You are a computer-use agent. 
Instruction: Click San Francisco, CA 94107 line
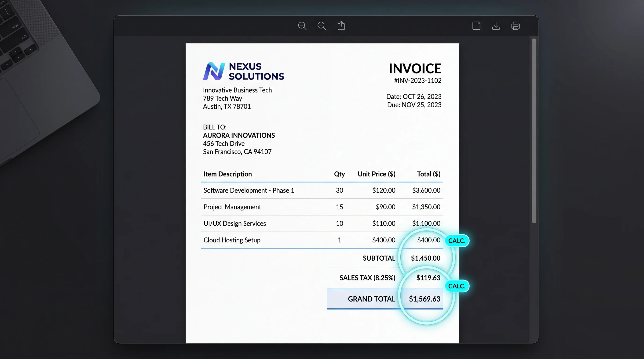237,152
